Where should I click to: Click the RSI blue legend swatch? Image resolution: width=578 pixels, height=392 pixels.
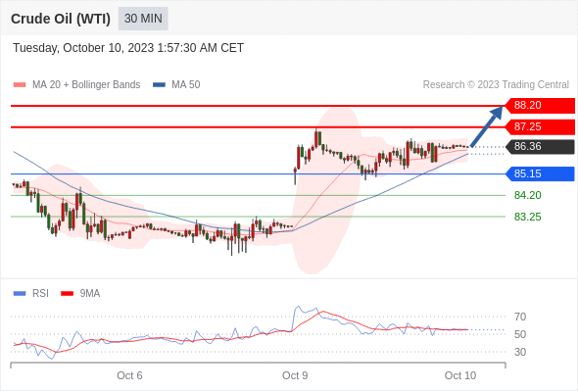(20, 294)
